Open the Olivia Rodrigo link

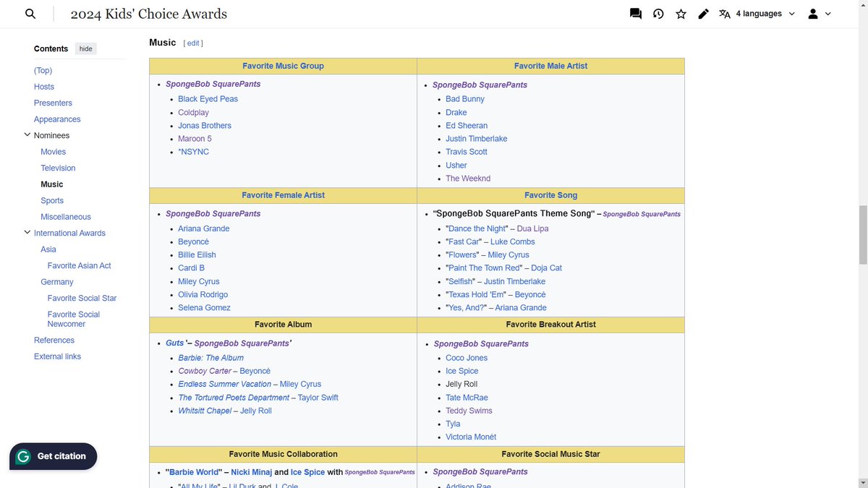click(203, 294)
